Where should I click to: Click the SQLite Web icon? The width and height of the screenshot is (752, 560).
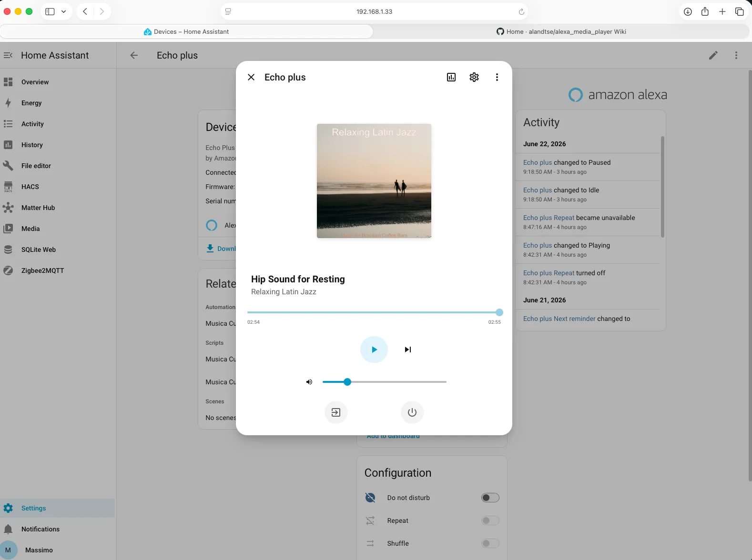click(8, 250)
